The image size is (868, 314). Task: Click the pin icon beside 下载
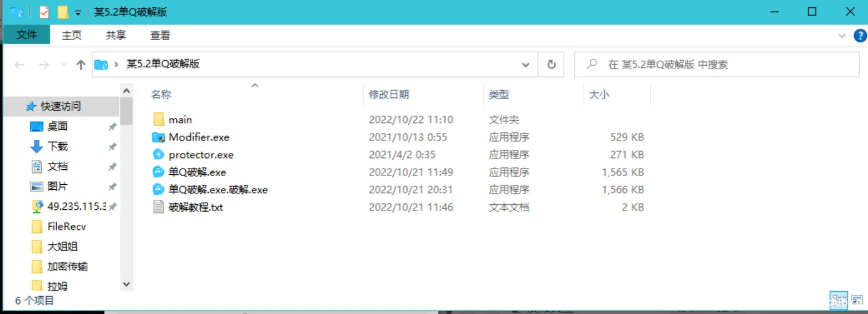(112, 147)
